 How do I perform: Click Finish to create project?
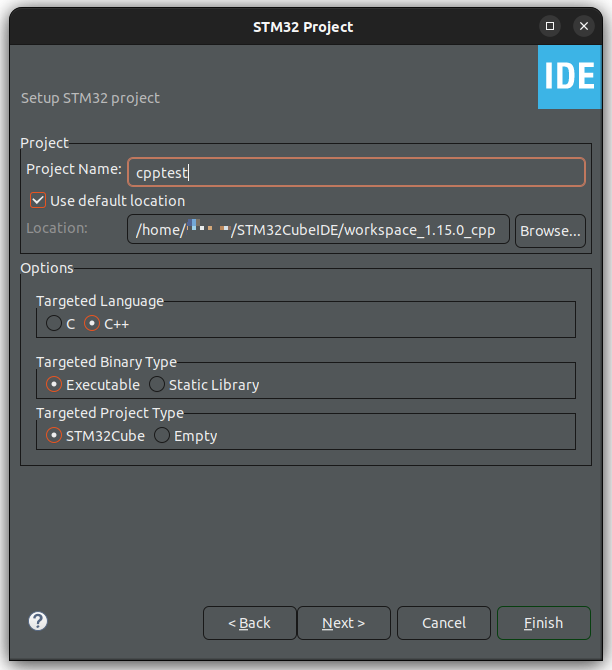click(x=544, y=623)
